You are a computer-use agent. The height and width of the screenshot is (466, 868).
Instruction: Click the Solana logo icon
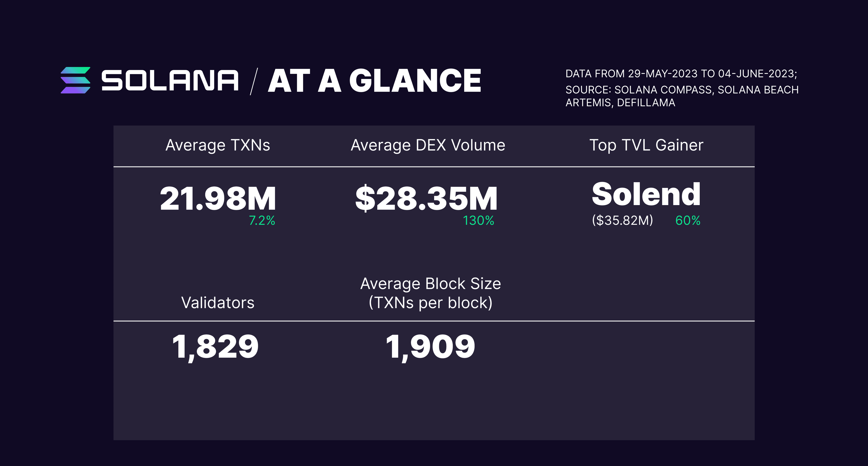click(x=75, y=80)
